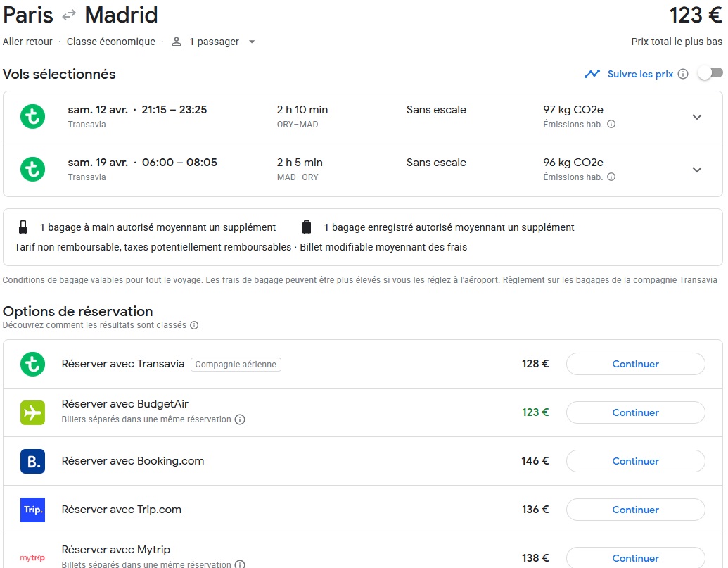728x568 pixels.
Task: Show emissions info for the 97 kg CO2e flight
Action: point(611,124)
